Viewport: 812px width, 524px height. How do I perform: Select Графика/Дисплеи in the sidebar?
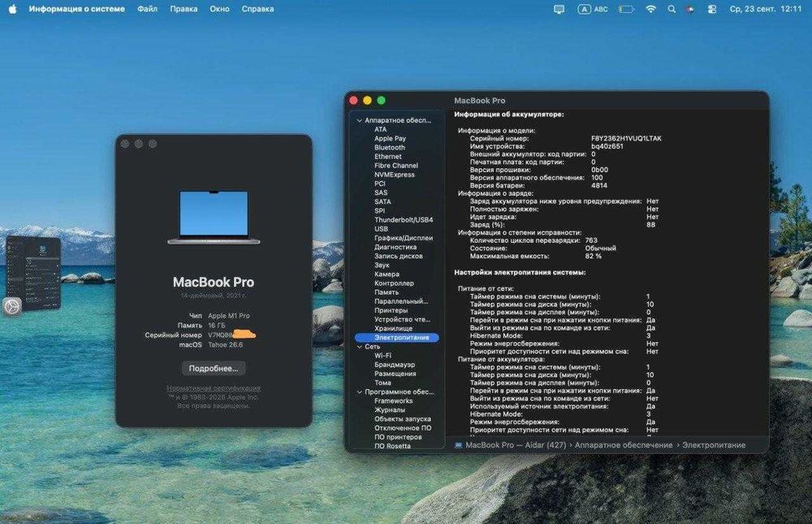404,238
